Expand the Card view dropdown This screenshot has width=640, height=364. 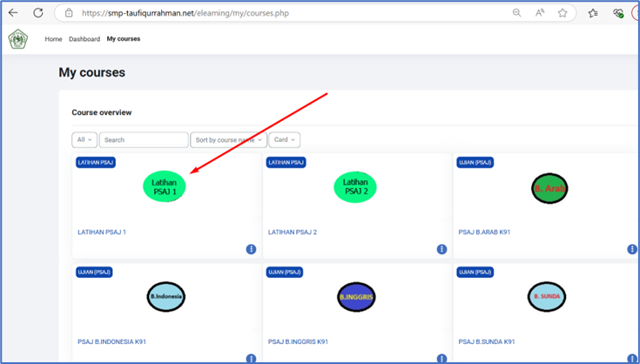click(284, 139)
